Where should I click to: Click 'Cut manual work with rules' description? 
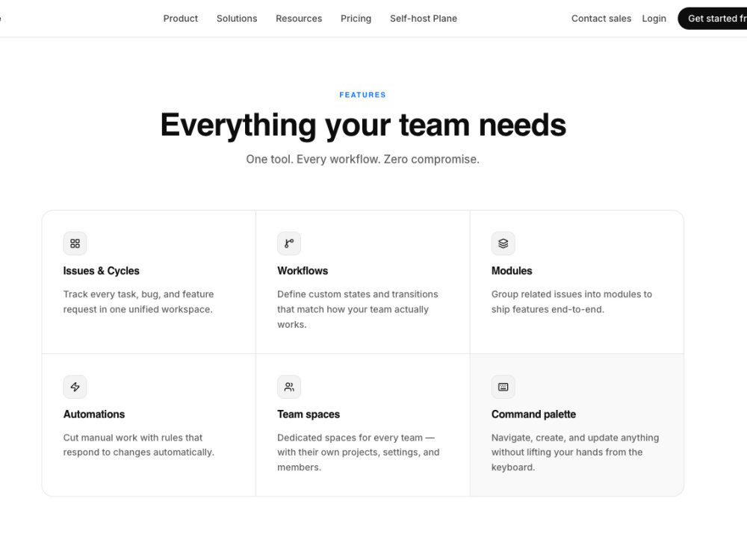pos(139,445)
